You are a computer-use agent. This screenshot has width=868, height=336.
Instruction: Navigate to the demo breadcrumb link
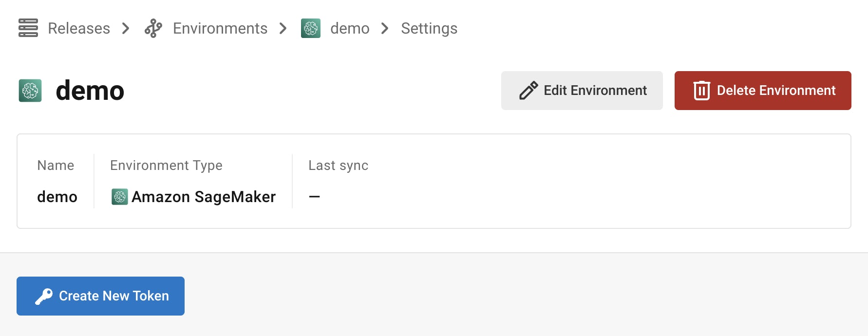tap(350, 28)
